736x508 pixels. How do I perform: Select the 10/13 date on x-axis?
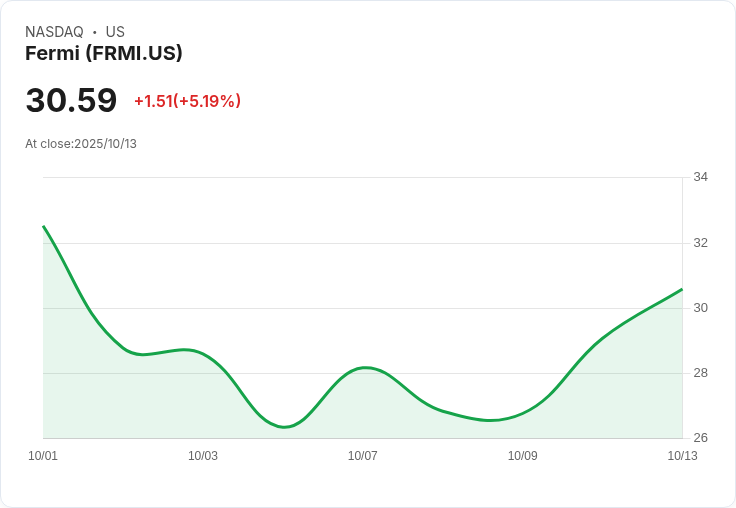[x=682, y=456]
